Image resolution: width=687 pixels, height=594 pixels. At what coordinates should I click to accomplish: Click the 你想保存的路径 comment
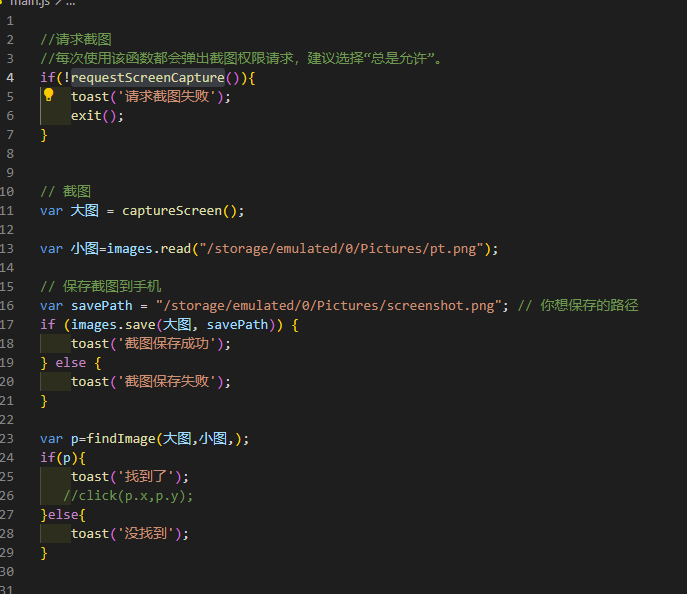(578, 305)
